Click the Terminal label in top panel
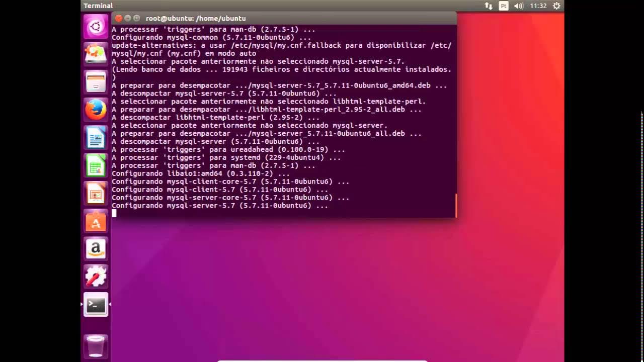Image resolution: width=644 pixels, height=362 pixels. 98,6
